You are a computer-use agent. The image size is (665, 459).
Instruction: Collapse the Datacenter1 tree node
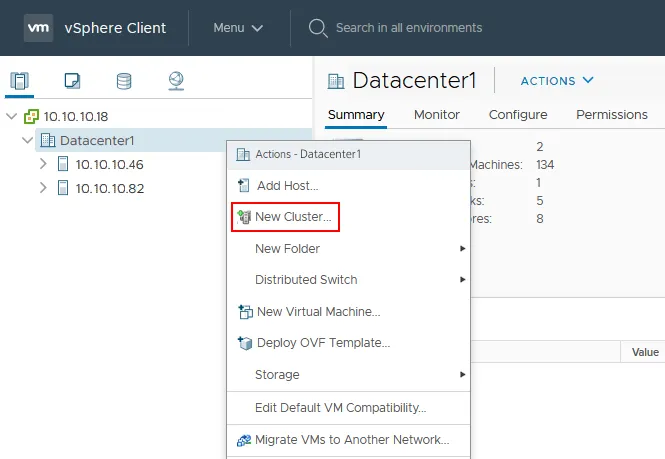pos(27,140)
